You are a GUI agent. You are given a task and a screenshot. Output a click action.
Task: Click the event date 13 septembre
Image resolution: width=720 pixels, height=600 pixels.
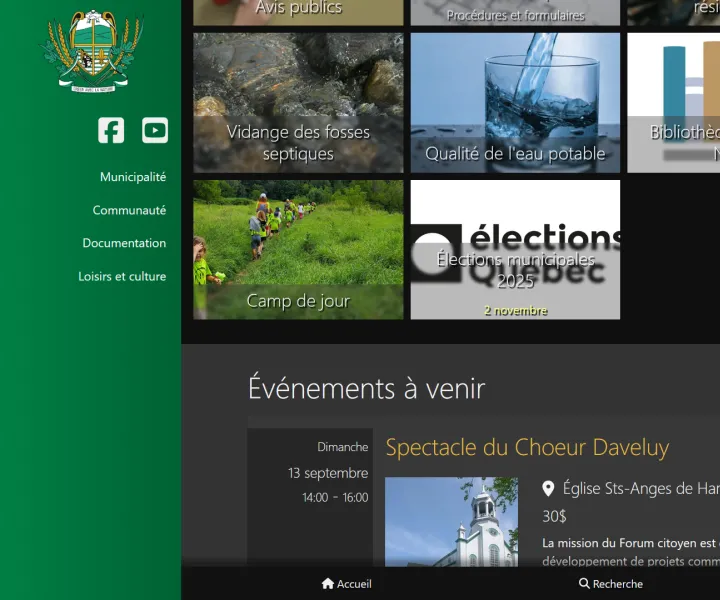(328, 473)
